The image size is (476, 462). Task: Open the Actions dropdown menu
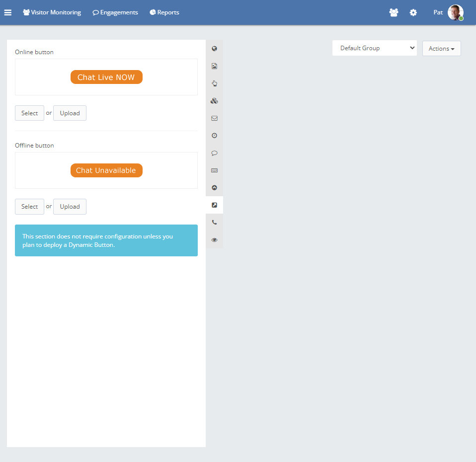coord(441,49)
